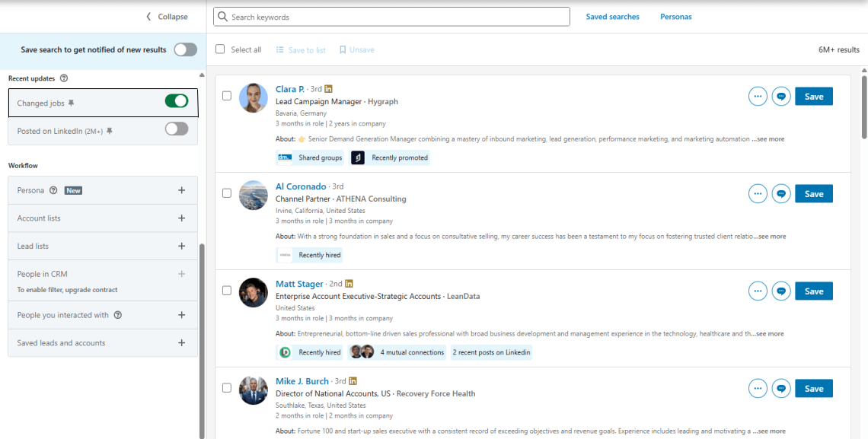Check the box for Matt Stager
This screenshot has height=439, width=868.
(x=227, y=291)
